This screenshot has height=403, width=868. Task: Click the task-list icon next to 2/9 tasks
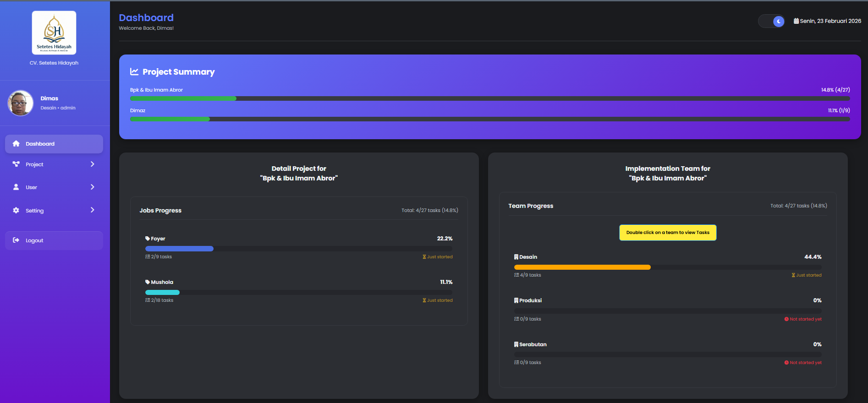pos(148,256)
